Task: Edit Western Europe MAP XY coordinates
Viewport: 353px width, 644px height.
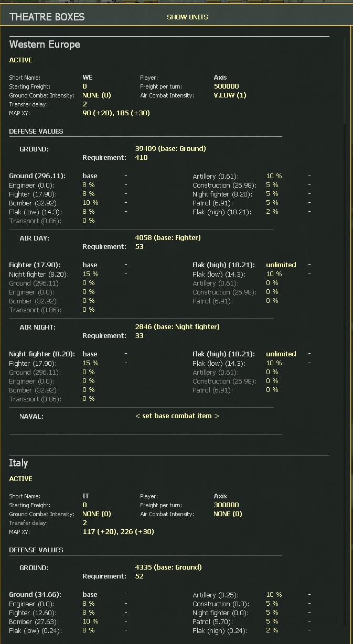Action: [x=116, y=113]
